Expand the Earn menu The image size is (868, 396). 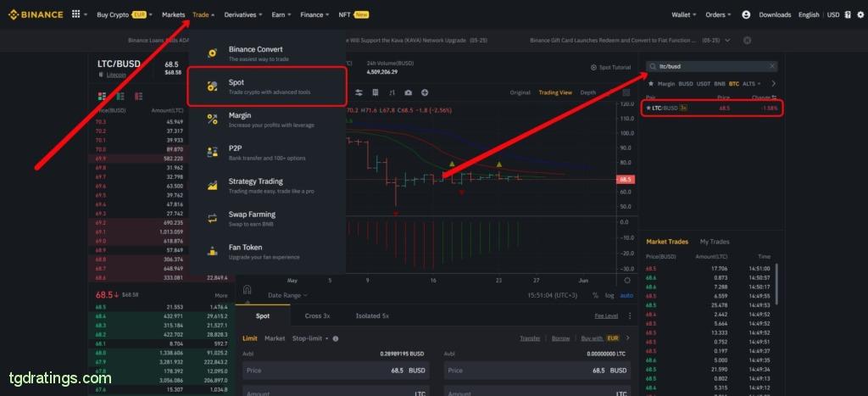coord(281,15)
